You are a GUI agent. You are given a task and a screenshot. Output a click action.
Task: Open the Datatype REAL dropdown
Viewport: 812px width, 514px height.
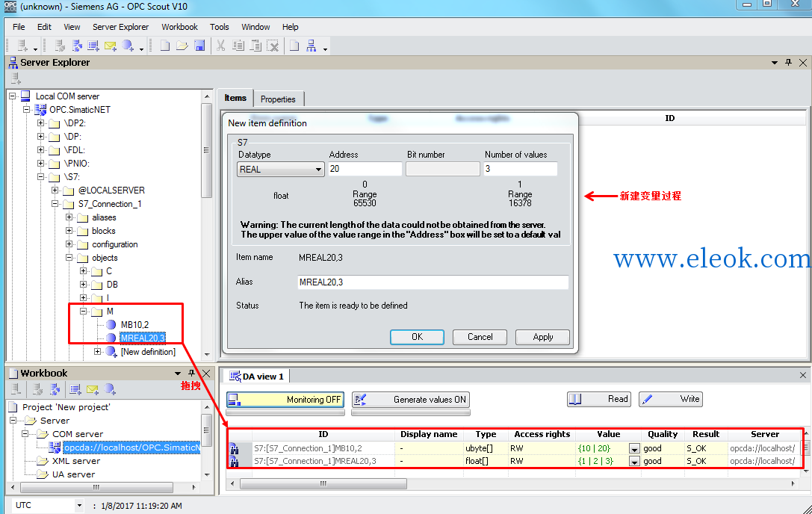(x=318, y=170)
